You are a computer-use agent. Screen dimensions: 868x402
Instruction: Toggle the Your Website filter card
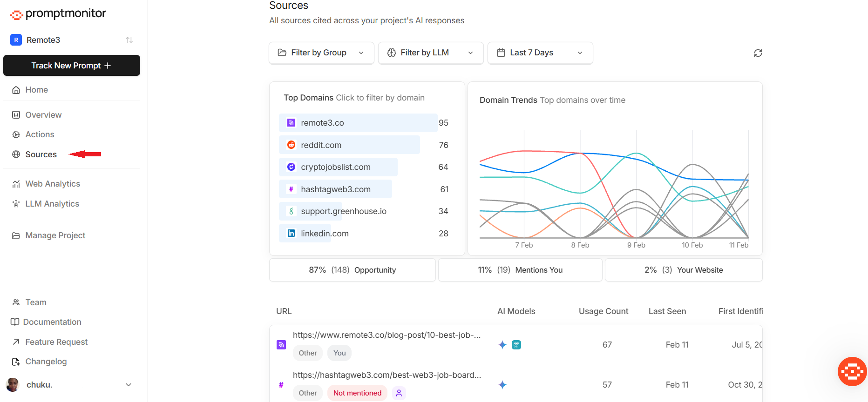tap(684, 270)
